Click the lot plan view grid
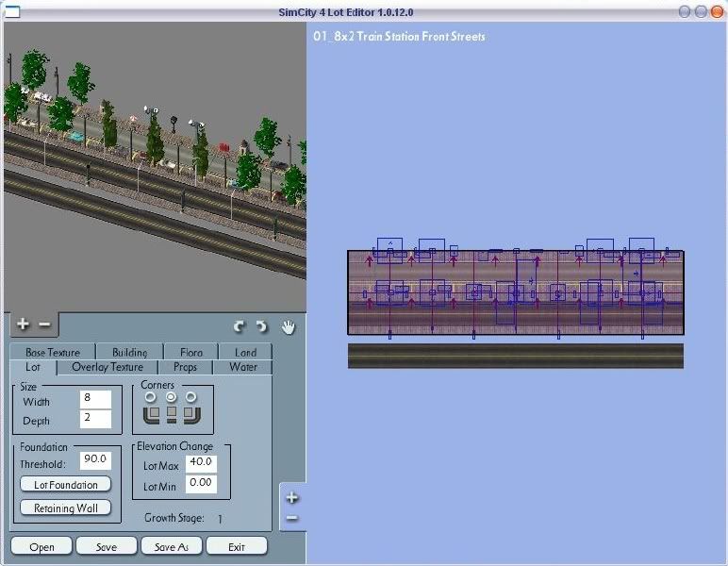 [516, 292]
